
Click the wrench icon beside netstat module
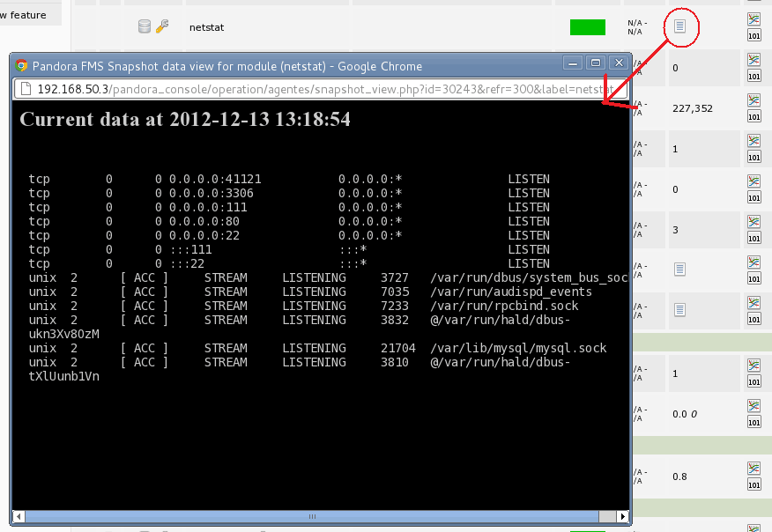pos(162,26)
